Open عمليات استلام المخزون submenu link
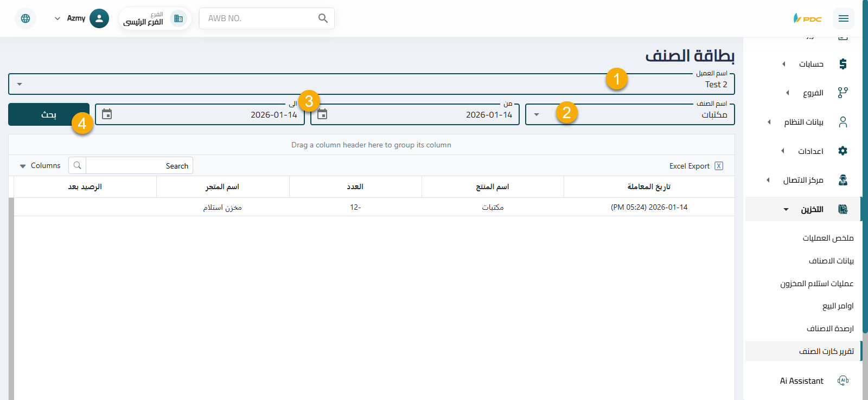Screen dimensions: 868x400 click(x=817, y=283)
